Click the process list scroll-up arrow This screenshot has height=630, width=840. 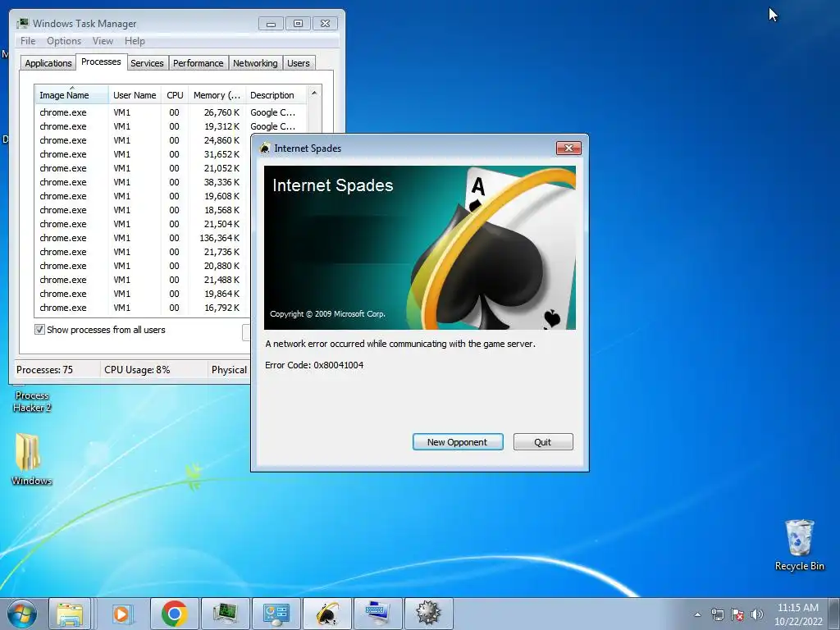(x=314, y=94)
